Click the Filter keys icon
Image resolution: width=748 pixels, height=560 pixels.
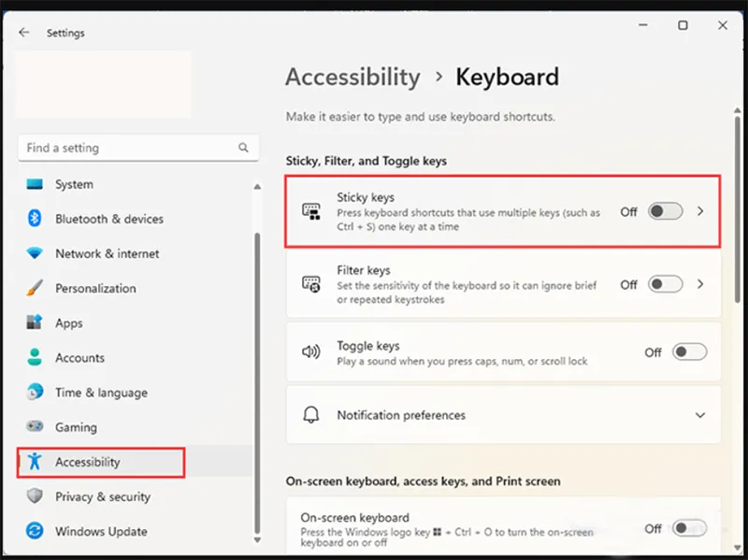[x=309, y=283]
